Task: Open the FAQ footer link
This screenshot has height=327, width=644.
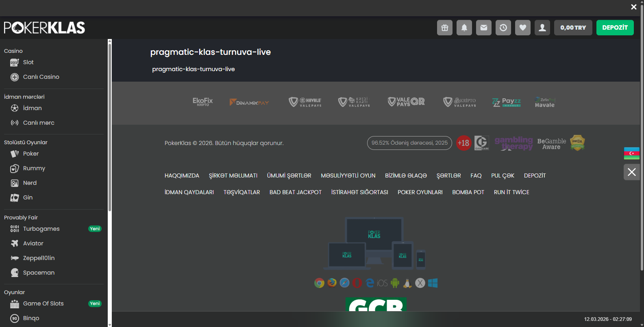Action: (x=476, y=175)
